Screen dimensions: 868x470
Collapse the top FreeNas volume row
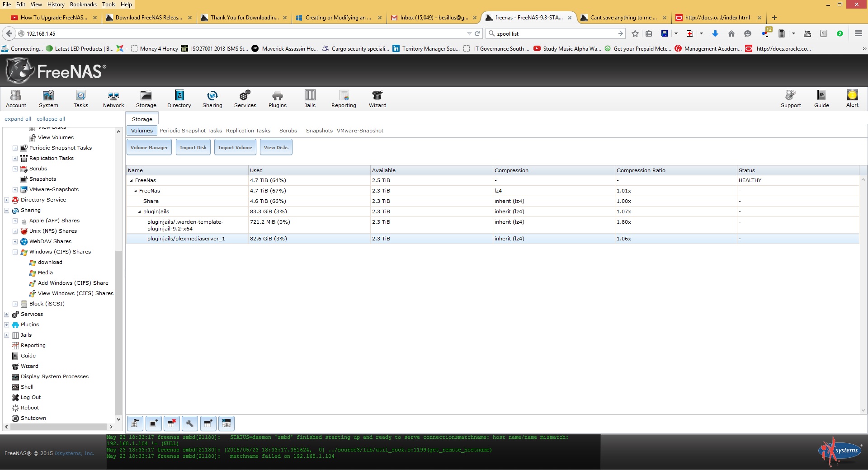pyautogui.click(x=132, y=181)
